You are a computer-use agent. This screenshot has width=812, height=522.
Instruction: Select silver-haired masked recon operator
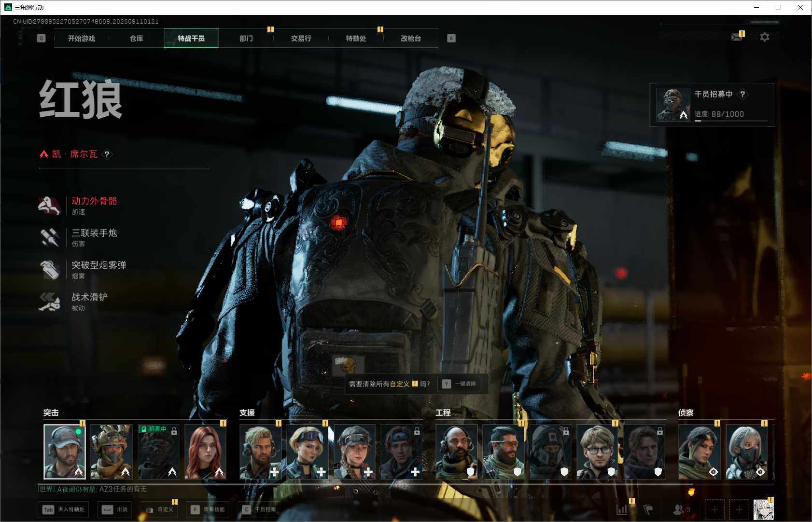pyautogui.click(x=746, y=452)
